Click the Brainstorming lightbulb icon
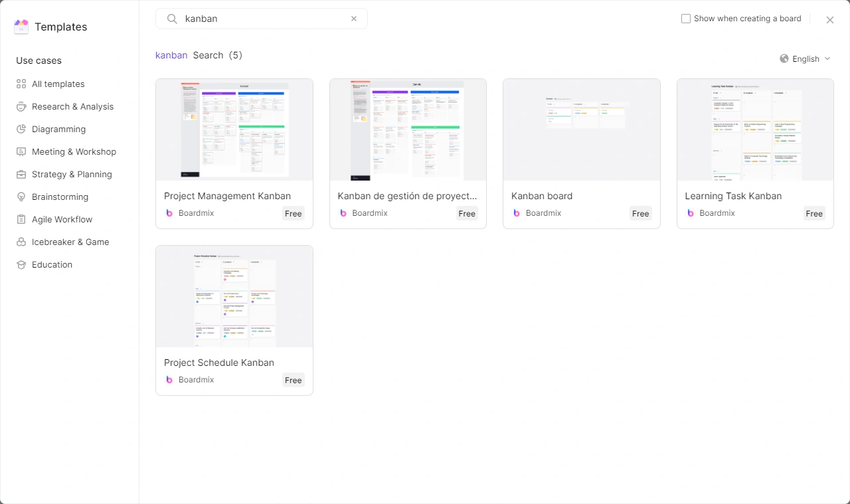 pos(21,197)
